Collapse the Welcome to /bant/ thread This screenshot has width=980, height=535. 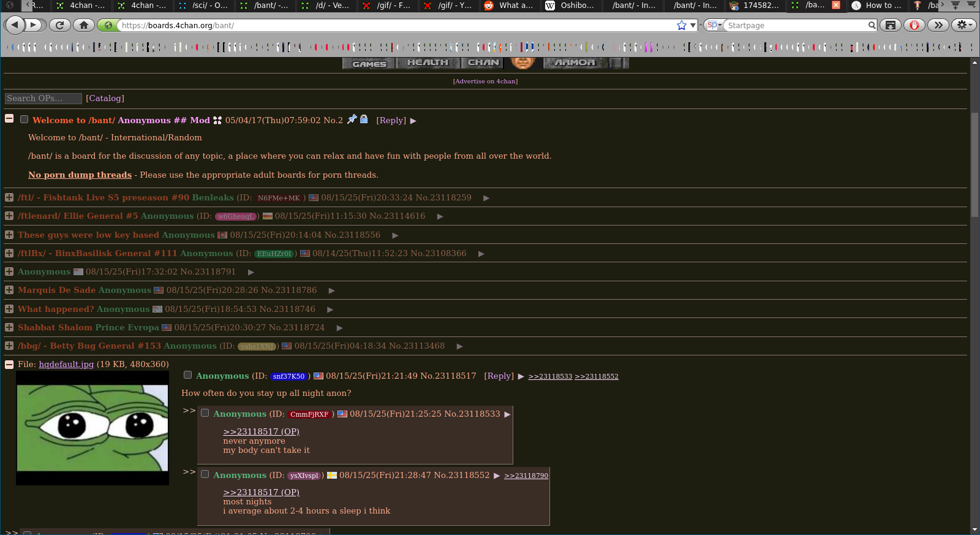click(9, 119)
